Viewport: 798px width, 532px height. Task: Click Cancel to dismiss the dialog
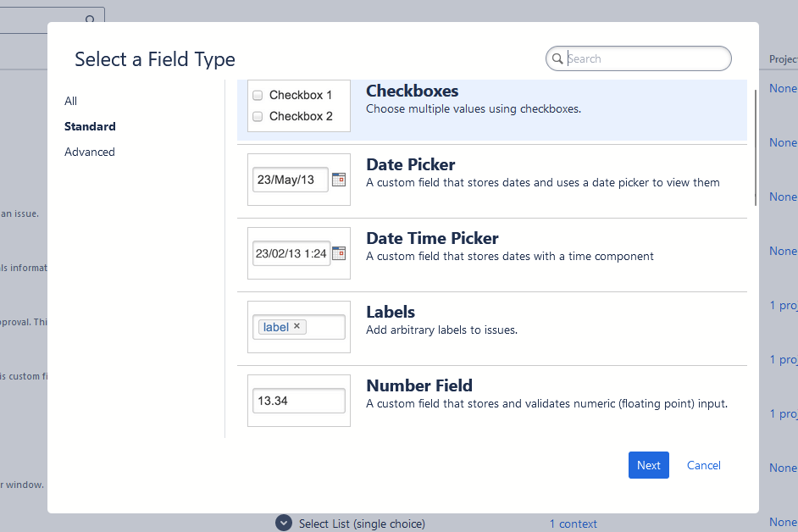pyautogui.click(x=703, y=465)
